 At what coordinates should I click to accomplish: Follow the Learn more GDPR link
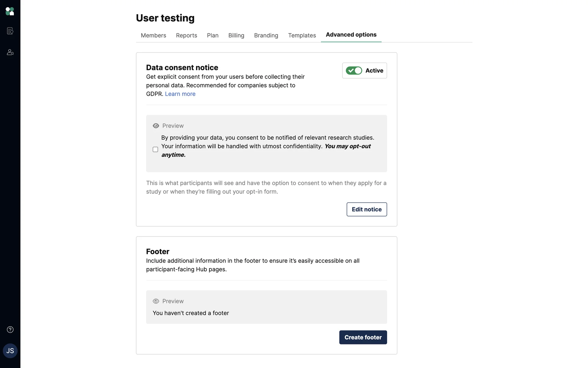pos(180,94)
